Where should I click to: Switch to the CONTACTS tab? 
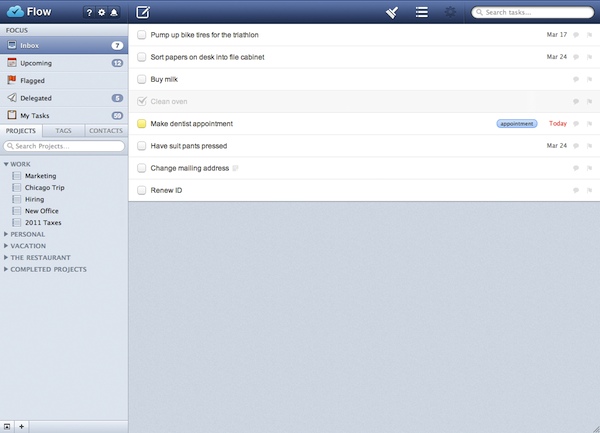click(x=106, y=131)
